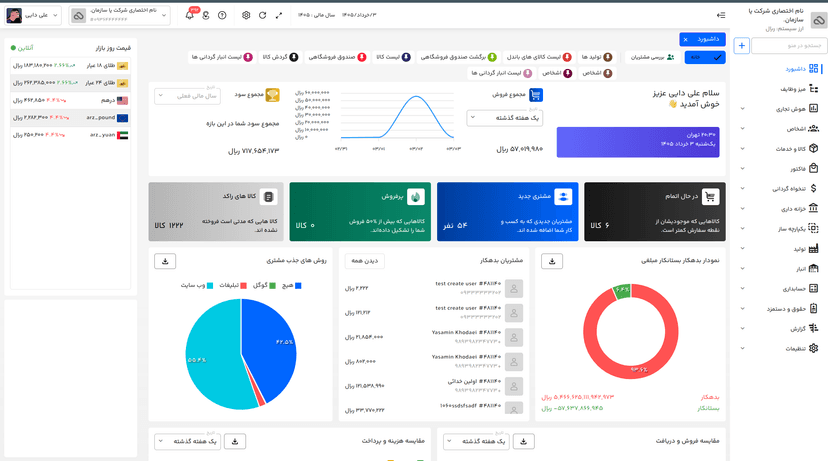The width and height of the screenshot is (828, 461).
Task: Download the روش های جذب مشتری chart
Action: click(165, 261)
